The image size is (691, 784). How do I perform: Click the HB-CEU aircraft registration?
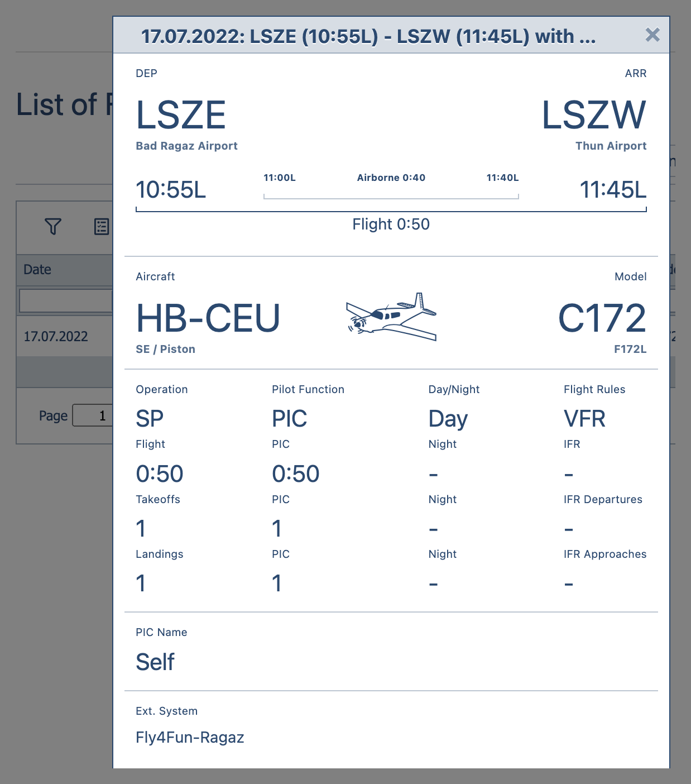point(208,318)
